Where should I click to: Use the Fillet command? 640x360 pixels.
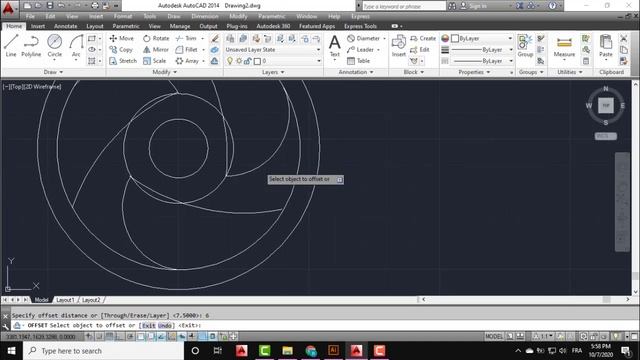click(187, 49)
